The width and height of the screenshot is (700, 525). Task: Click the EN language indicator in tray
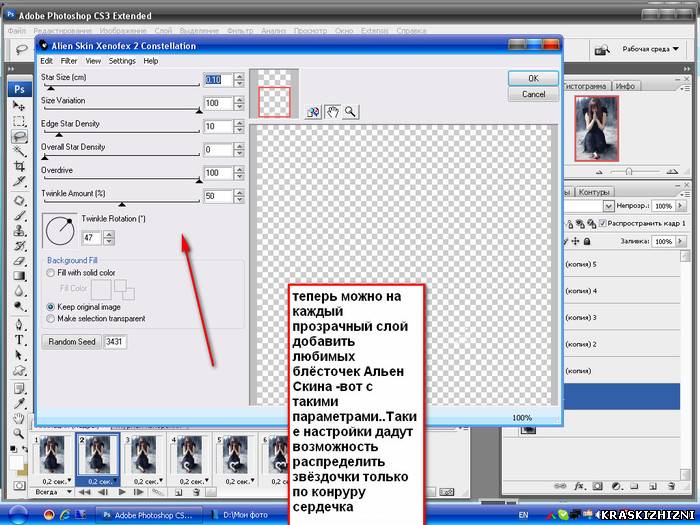(523, 515)
